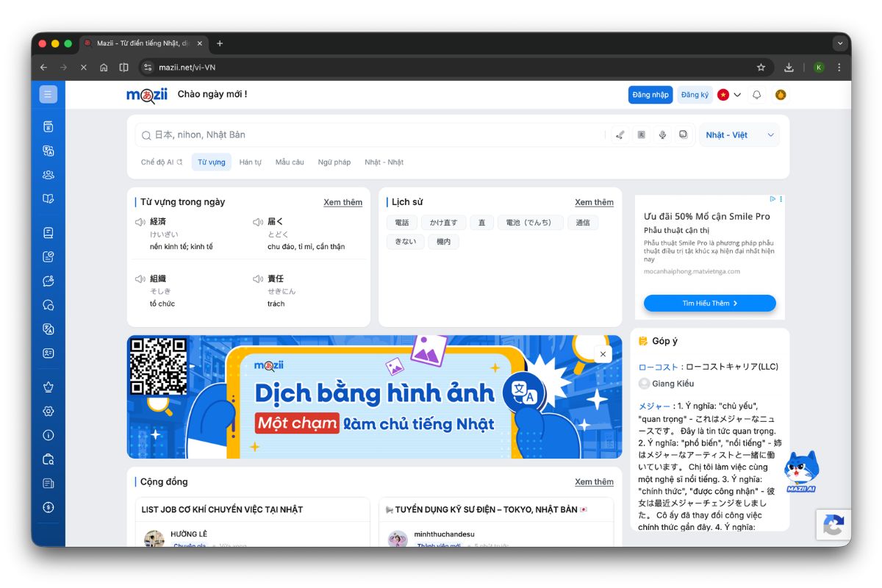Select history chip きない
This screenshot has height=588, width=882.
click(x=406, y=242)
